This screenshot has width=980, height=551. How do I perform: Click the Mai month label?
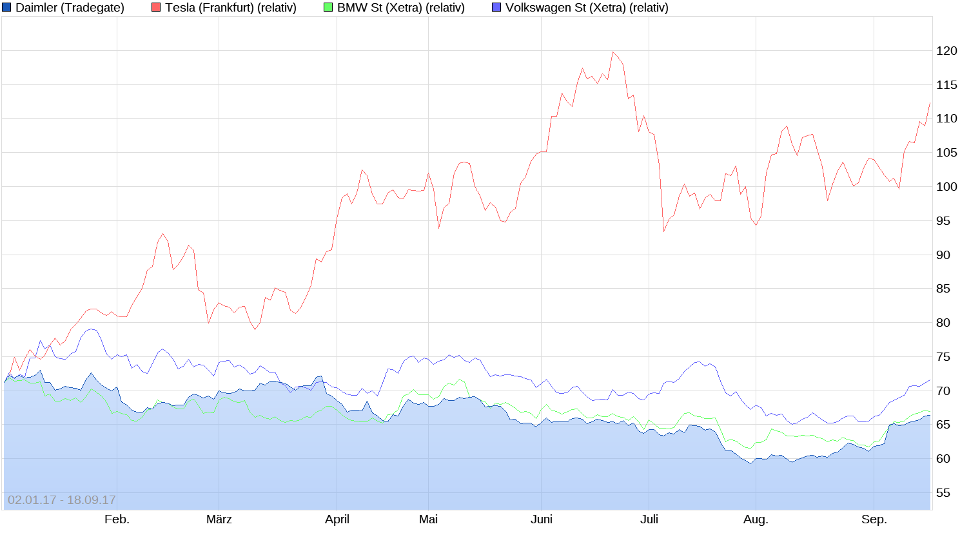(429, 519)
